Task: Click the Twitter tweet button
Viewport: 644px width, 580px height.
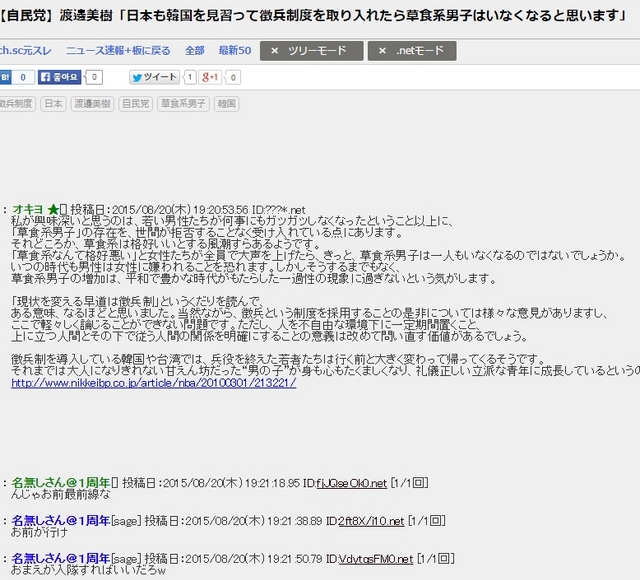Action: pyautogui.click(x=155, y=77)
